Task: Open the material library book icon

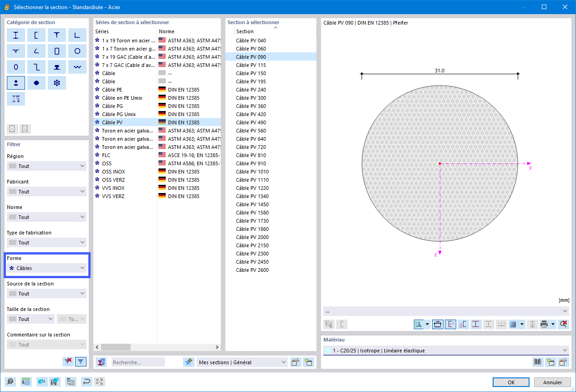Action: click(x=538, y=362)
